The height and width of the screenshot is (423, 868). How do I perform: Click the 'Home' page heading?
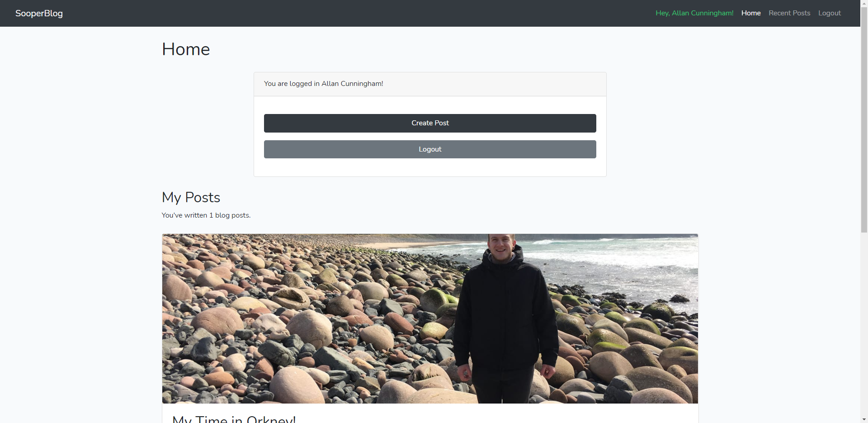pyautogui.click(x=186, y=49)
